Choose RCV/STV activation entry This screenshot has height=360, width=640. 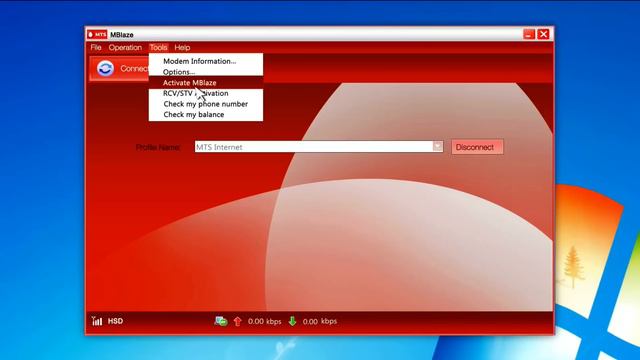coord(206,93)
